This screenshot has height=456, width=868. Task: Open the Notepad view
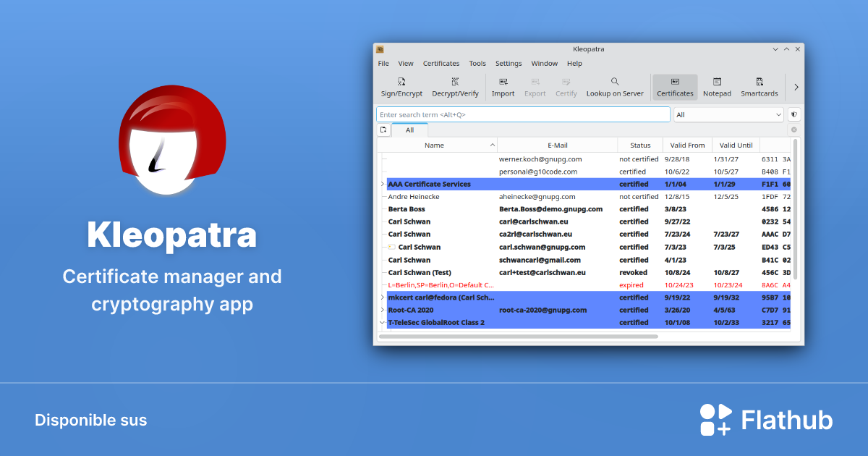716,87
